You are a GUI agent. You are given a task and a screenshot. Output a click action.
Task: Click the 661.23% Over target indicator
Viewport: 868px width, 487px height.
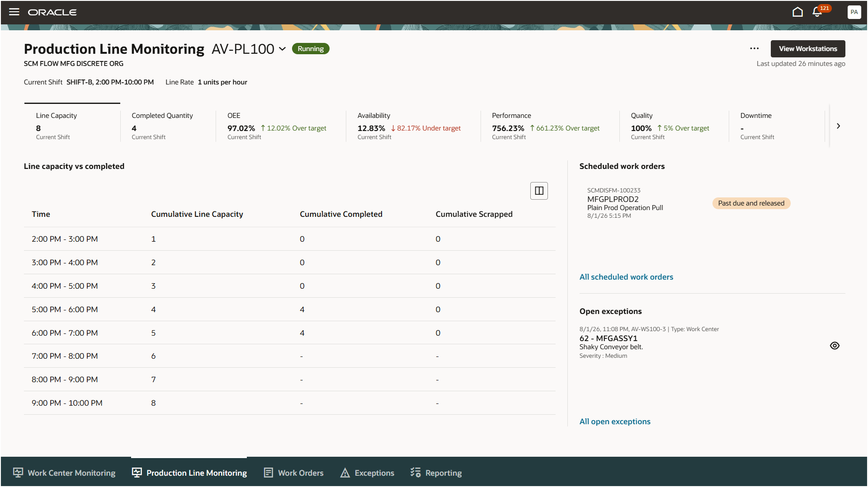coord(565,128)
